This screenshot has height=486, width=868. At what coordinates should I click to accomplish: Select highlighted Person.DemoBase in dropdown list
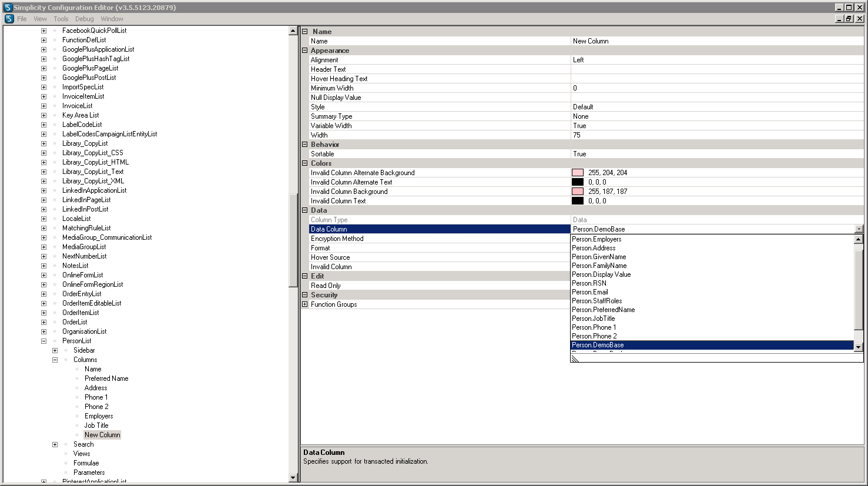pyautogui.click(x=712, y=345)
